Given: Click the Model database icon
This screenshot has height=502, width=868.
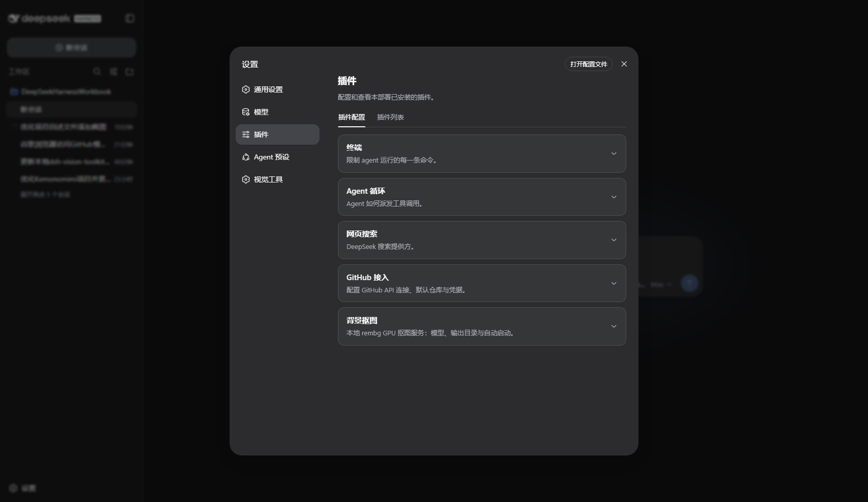Looking at the screenshot, I should pyautogui.click(x=246, y=112).
